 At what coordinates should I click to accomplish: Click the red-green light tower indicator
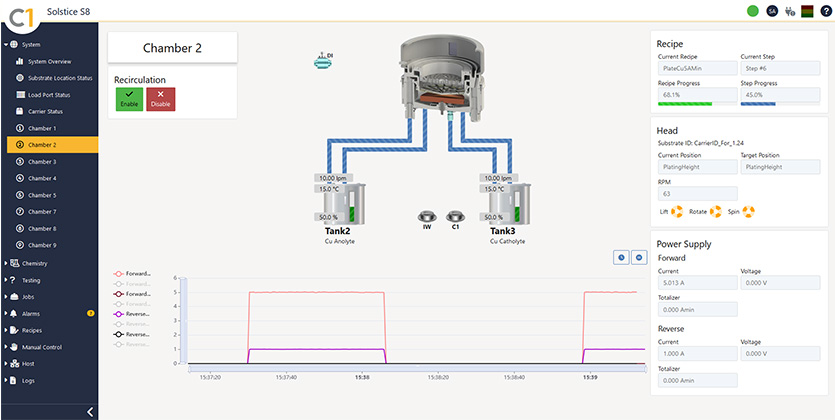click(807, 11)
